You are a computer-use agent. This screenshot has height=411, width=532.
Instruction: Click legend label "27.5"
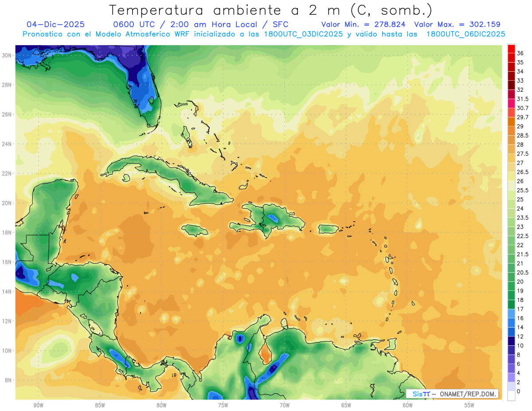[x=523, y=153]
